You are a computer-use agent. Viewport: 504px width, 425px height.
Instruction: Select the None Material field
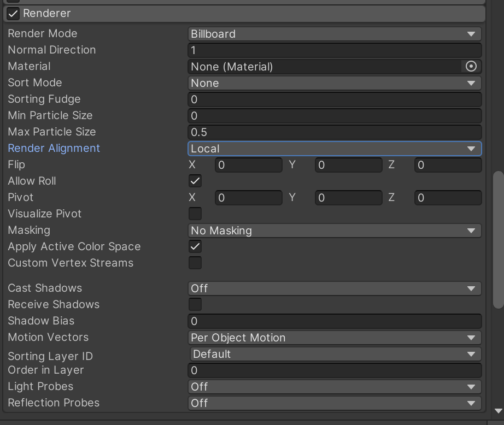click(323, 66)
